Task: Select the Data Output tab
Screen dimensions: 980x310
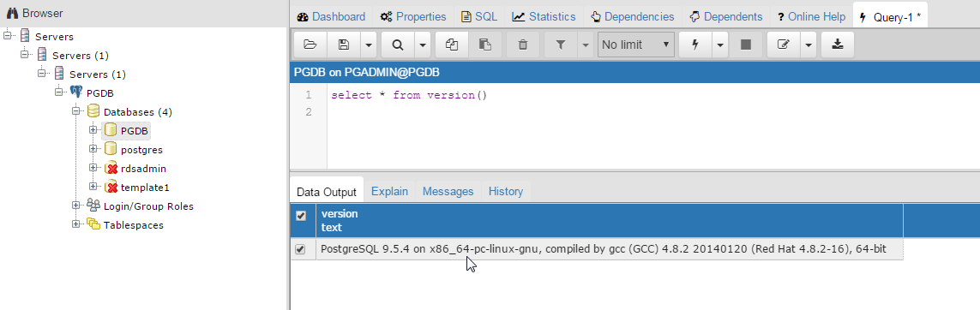Action: (327, 192)
